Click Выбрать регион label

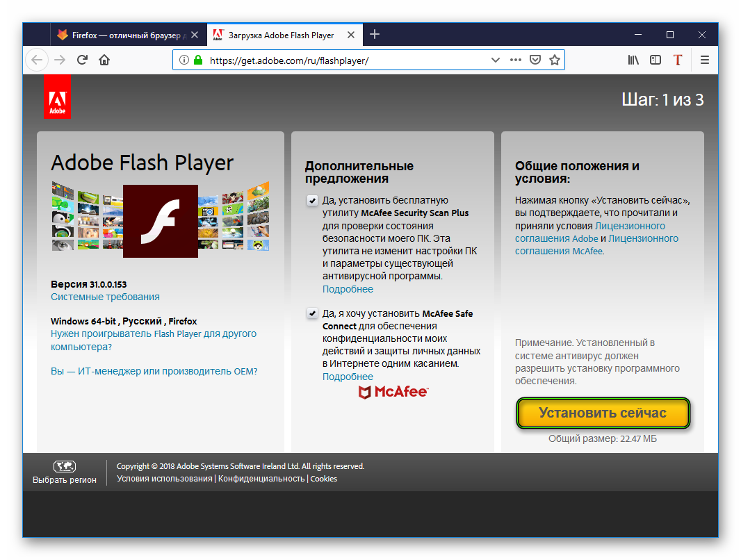coord(65,480)
